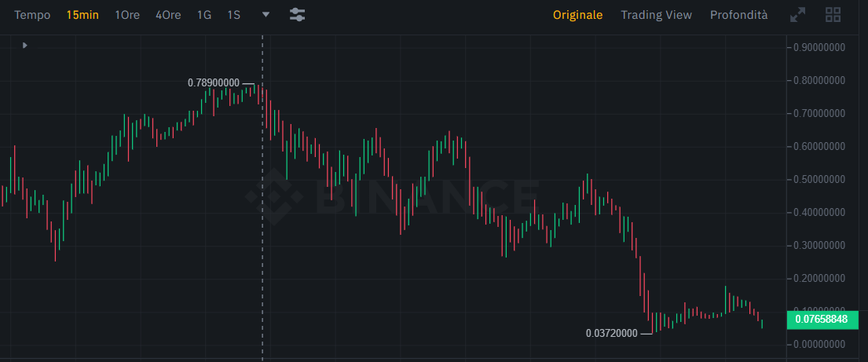Expand chart to fullscreen arrows icon

(x=798, y=15)
